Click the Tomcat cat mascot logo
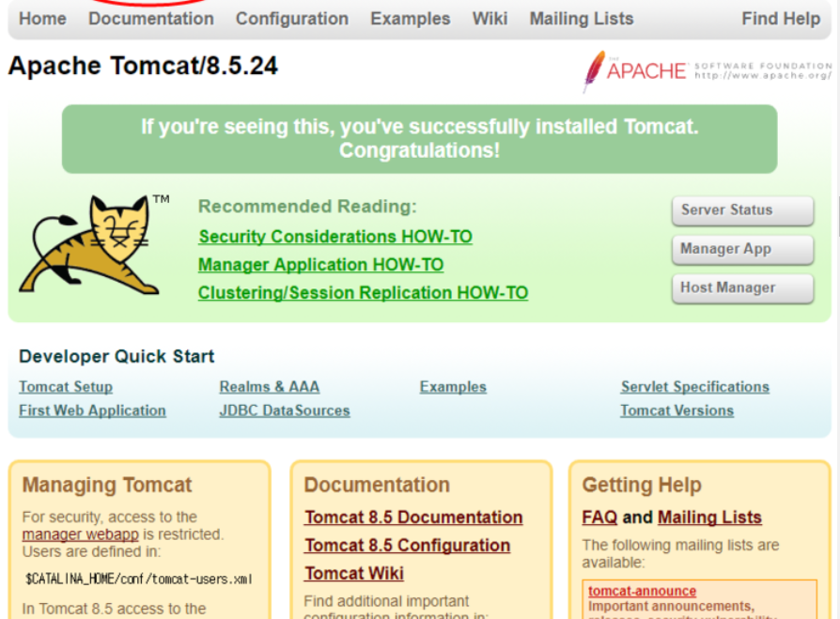This screenshot has width=840, height=619. pyautogui.click(x=94, y=245)
